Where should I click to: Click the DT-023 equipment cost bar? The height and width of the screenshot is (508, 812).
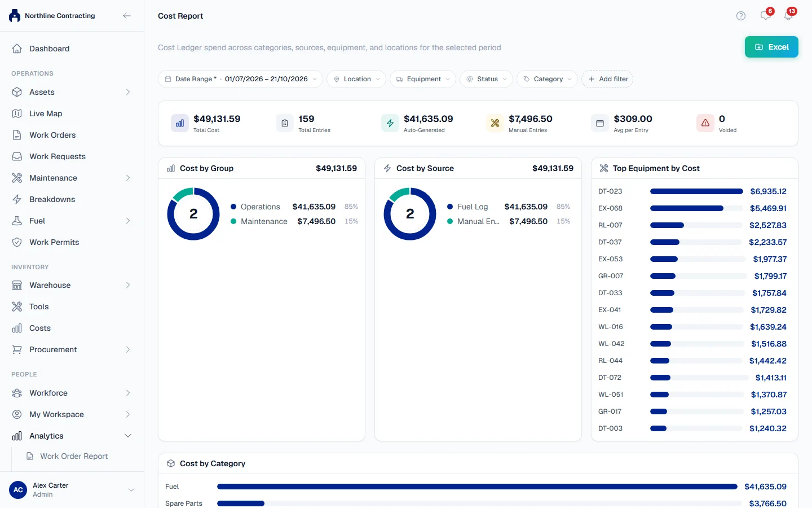tap(696, 191)
